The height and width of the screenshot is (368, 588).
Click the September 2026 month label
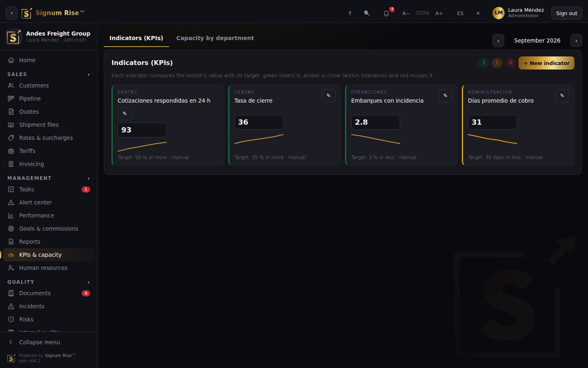[x=537, y=41]
